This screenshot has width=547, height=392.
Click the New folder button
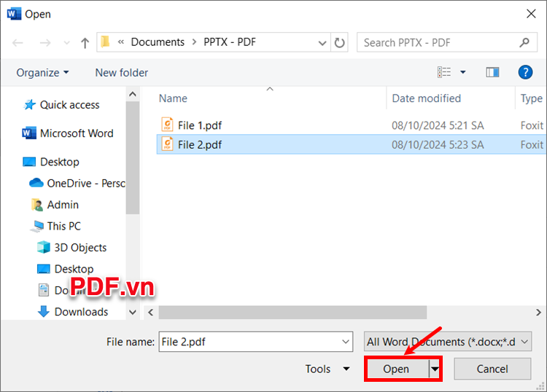tap(121, 73)
